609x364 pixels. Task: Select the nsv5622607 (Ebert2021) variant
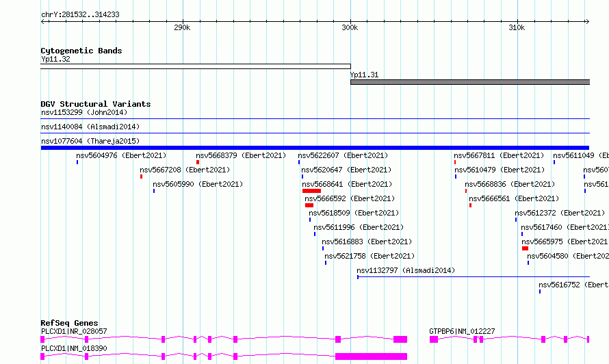(x=343, y=155)
